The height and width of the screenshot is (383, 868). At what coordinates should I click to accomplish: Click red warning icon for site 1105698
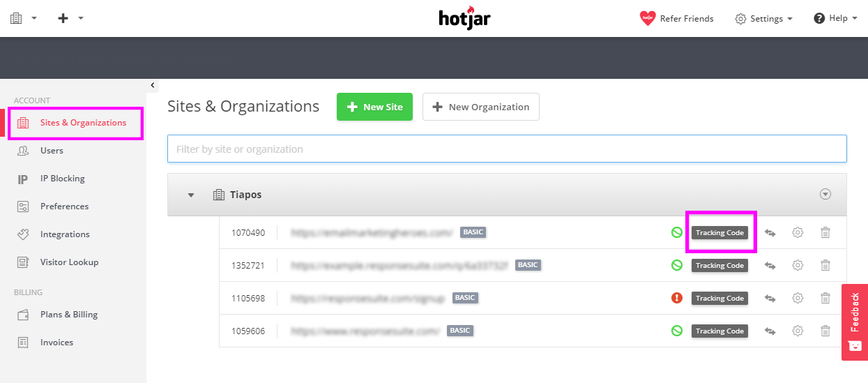676,298
